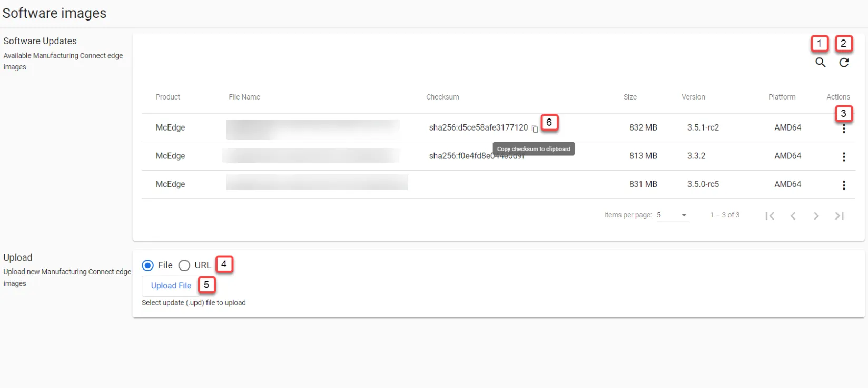
Task: Click the Upload File button
Action: (x=171, y=286)
